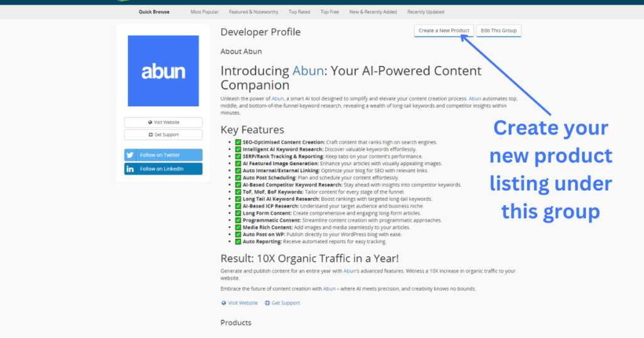Click the lifebuoy icon in sidebar Get Support
The height and width of the screenshot is (338, 644).
click(150, 134)
